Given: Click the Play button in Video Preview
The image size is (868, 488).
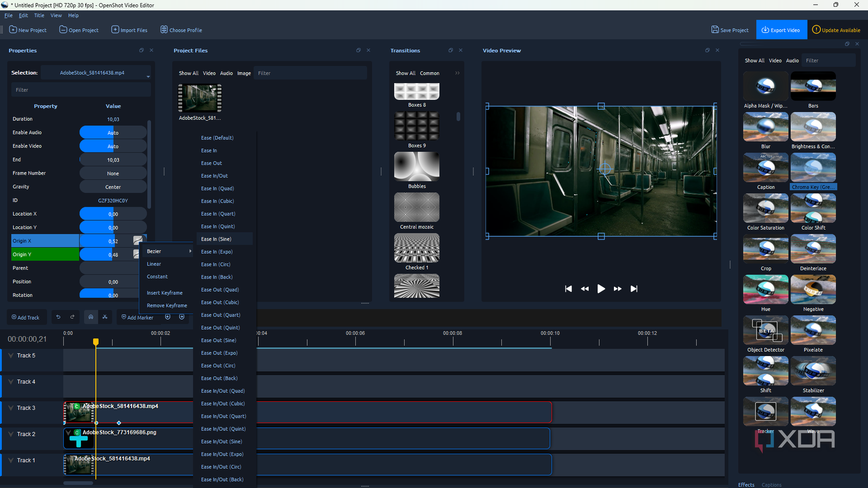Looking at the screenshot, I should pyautogui.click(x=601, y=289).
